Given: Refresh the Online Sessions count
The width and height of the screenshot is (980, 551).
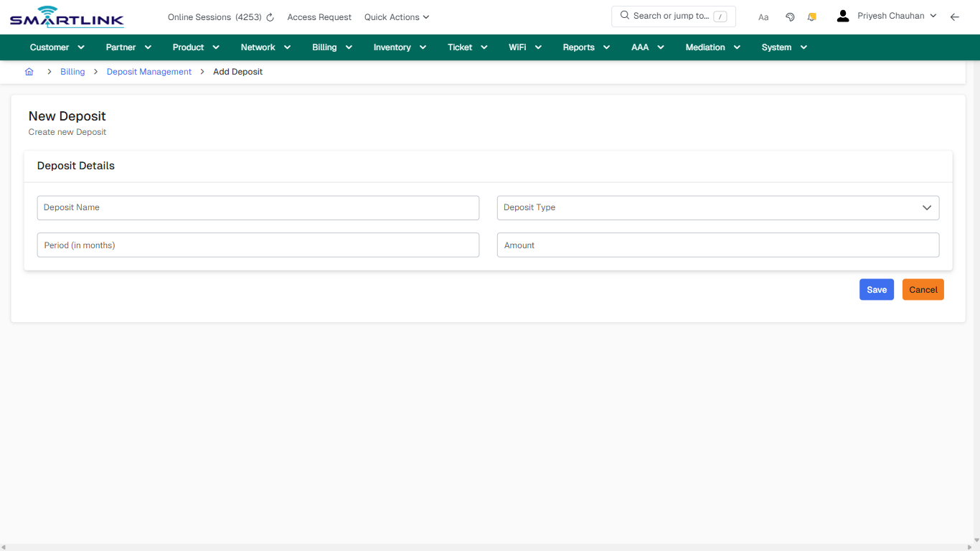Looking at the screenshot, I should pos(269,17).
